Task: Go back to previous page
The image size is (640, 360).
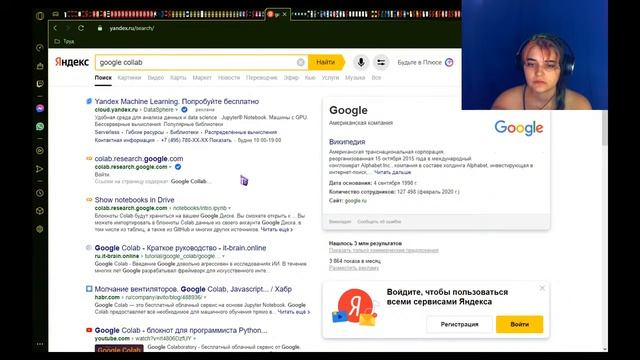Action: click(56, 28)
